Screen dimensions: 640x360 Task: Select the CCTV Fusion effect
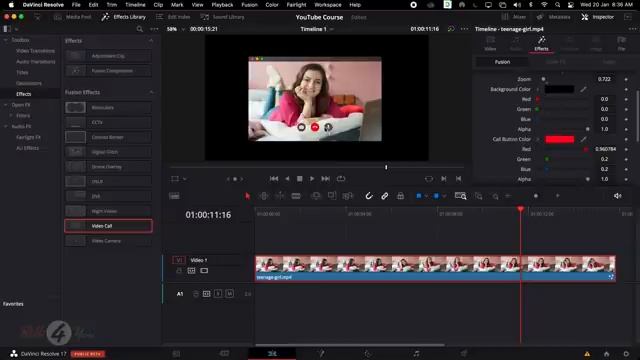108,122
